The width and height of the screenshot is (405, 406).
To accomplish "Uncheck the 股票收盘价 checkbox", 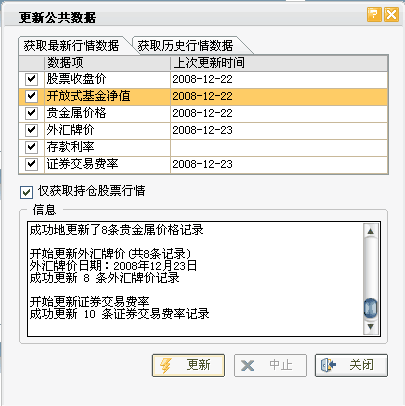I will tap(31, 79).
